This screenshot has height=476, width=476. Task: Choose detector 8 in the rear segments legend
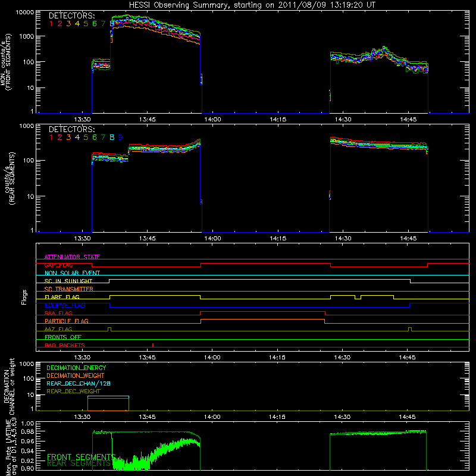tap(112, 137)
